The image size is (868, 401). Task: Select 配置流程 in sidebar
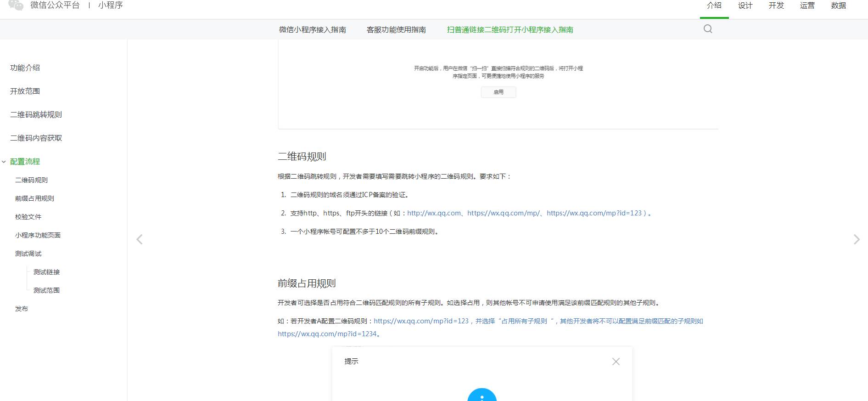25,162
